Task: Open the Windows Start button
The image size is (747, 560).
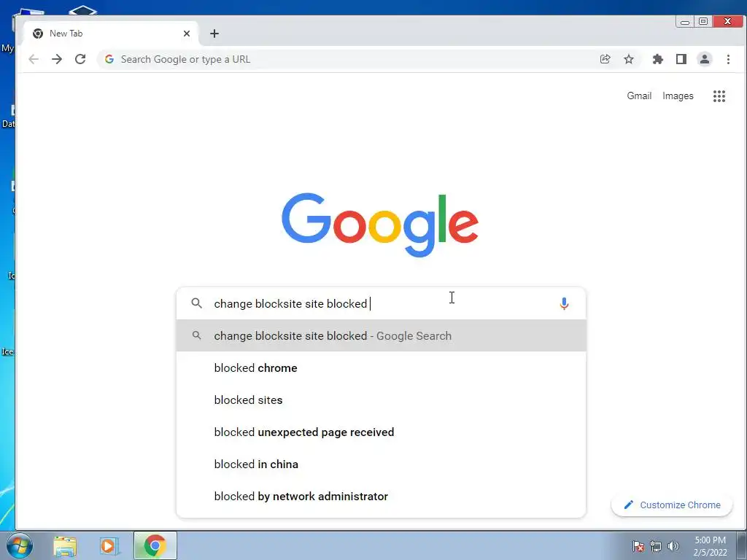Action: click(x=19, y=545)
